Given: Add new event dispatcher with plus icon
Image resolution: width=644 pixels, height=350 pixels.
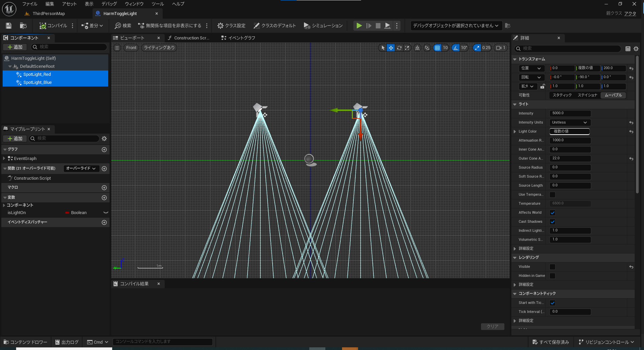Looking at the screenshot, I should pyautogui.click(x=104, y=222).
